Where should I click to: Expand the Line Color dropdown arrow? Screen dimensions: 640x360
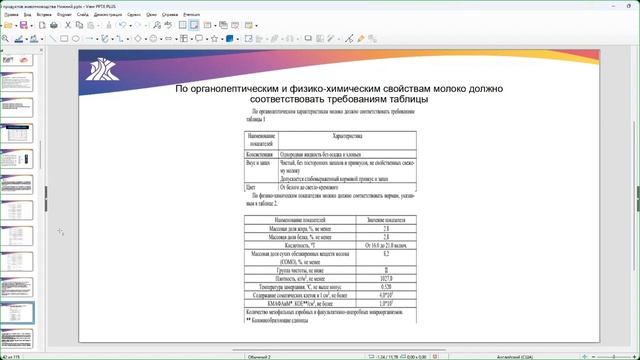[27, 39]
